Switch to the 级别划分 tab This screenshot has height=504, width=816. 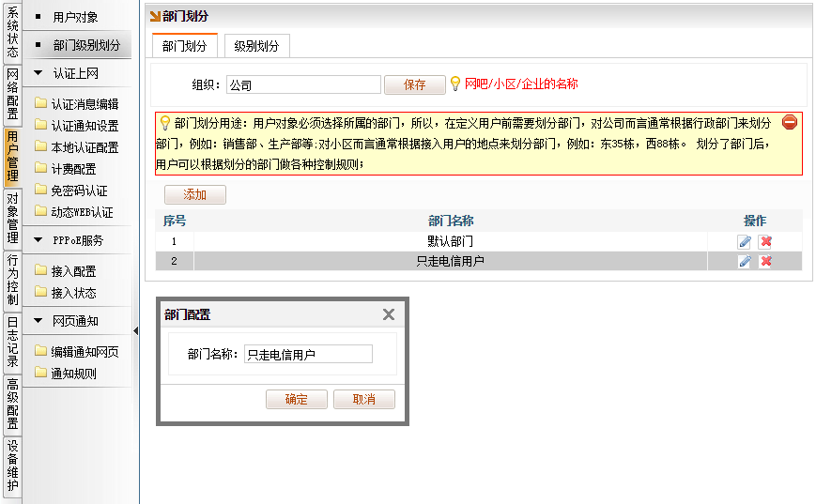256,46
